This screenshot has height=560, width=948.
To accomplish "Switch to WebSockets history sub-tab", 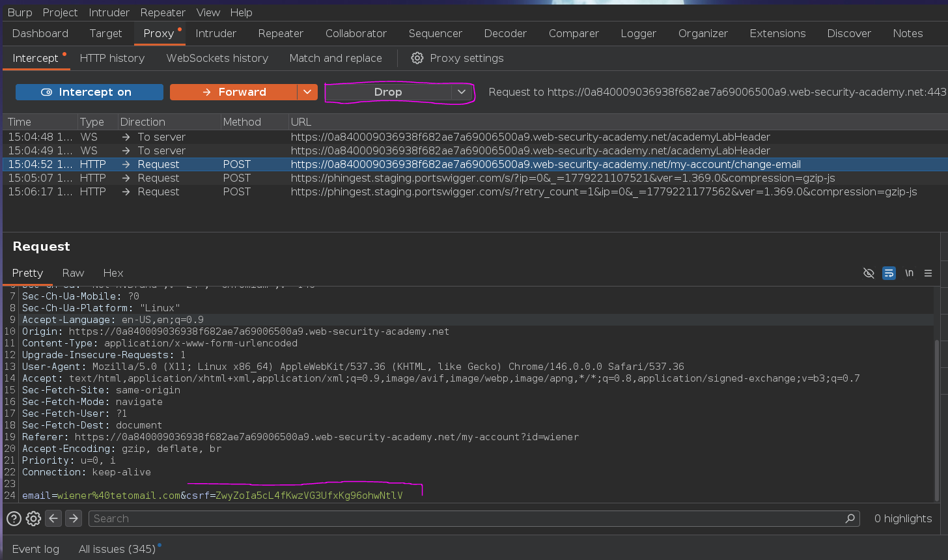I will (217, 58).
